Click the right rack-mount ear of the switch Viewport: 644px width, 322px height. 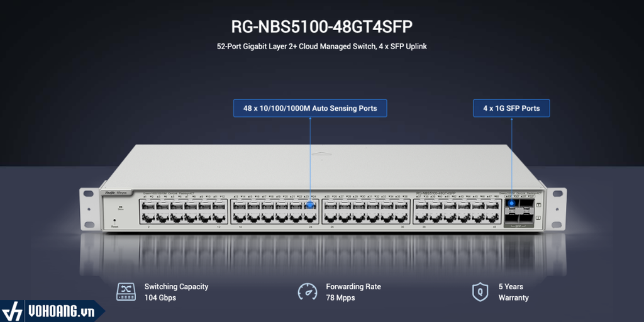pos(557,209)
